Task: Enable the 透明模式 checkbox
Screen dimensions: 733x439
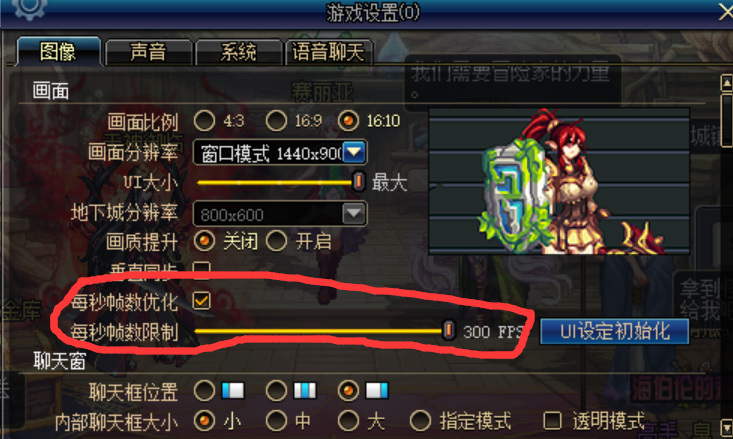Action: point(552,420)
